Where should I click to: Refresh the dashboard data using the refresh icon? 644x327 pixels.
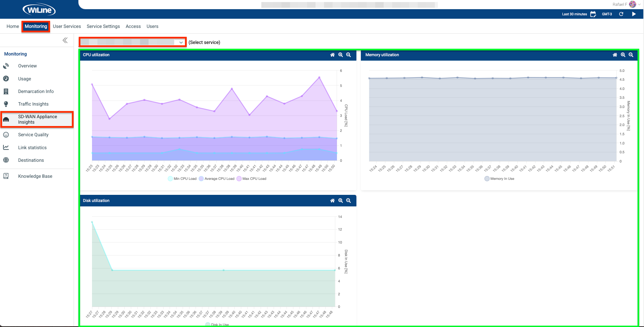click(621, 14)
